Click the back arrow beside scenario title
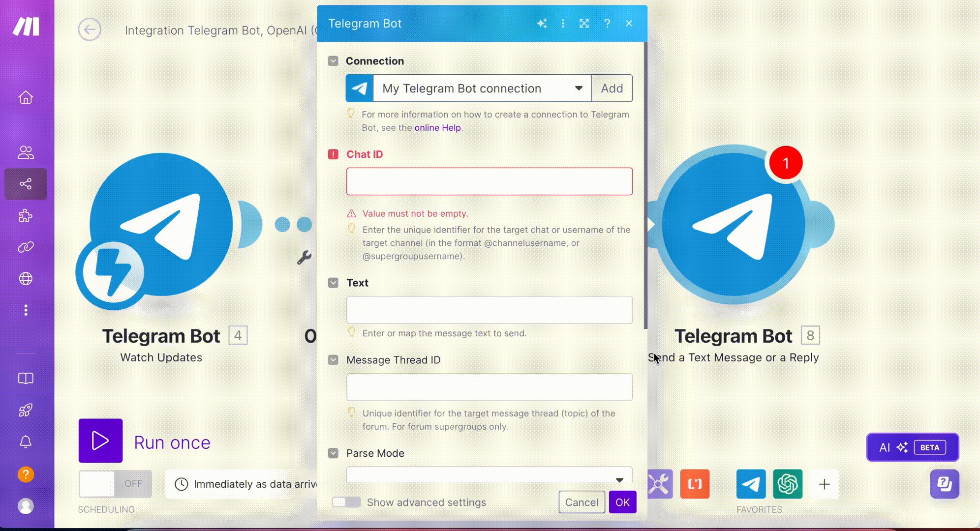980x531 pixels. click(90, 30)
